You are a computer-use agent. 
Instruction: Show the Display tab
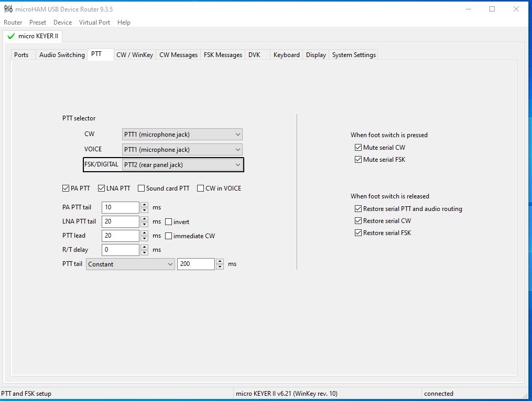[x=316, y=55]
